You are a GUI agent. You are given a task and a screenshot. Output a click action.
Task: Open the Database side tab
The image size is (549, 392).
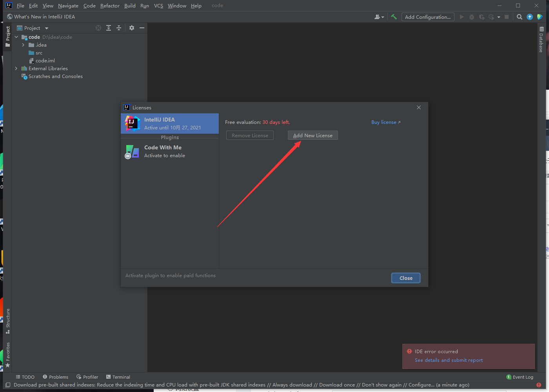pos(541,40)
